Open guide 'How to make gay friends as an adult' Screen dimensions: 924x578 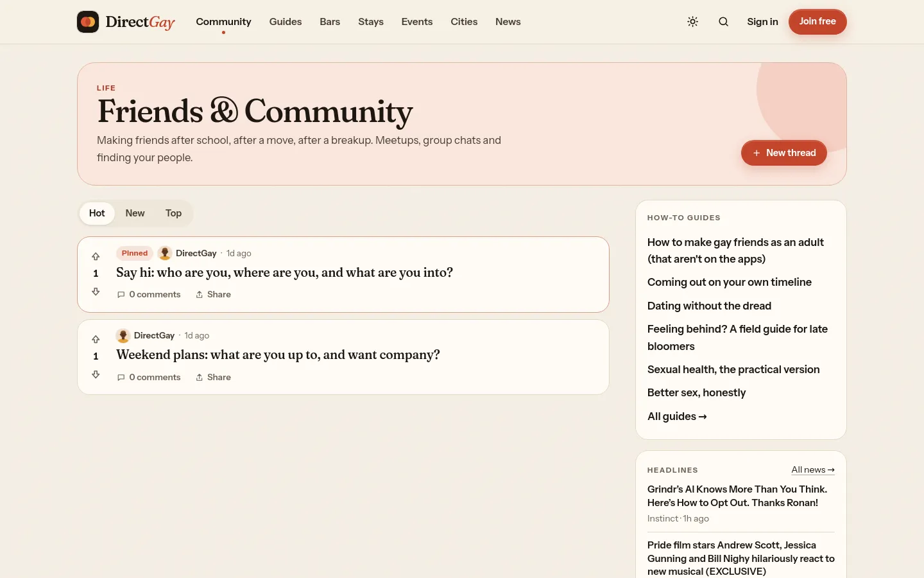(x=735, y=250)
